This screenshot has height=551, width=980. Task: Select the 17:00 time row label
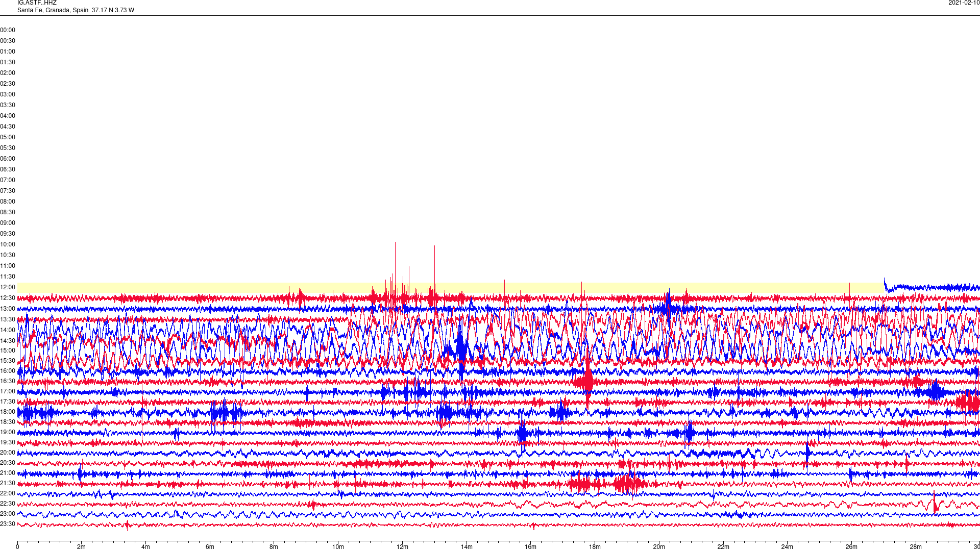(8, 391)
